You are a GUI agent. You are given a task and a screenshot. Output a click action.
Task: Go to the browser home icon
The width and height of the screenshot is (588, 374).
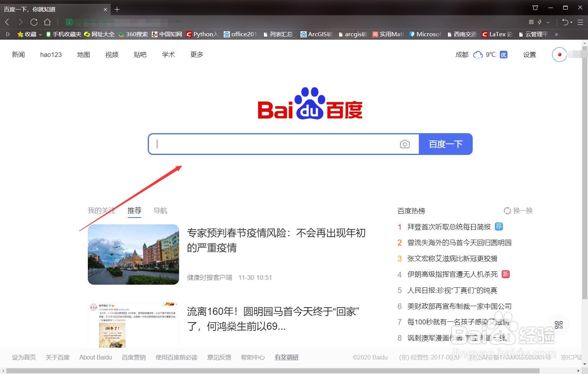tap(47, 22)
